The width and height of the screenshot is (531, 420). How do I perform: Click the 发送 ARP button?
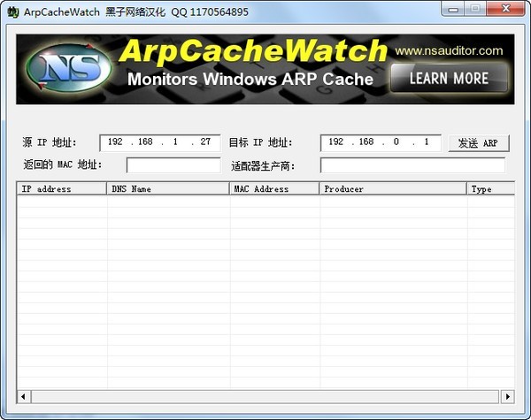[479, 143]
